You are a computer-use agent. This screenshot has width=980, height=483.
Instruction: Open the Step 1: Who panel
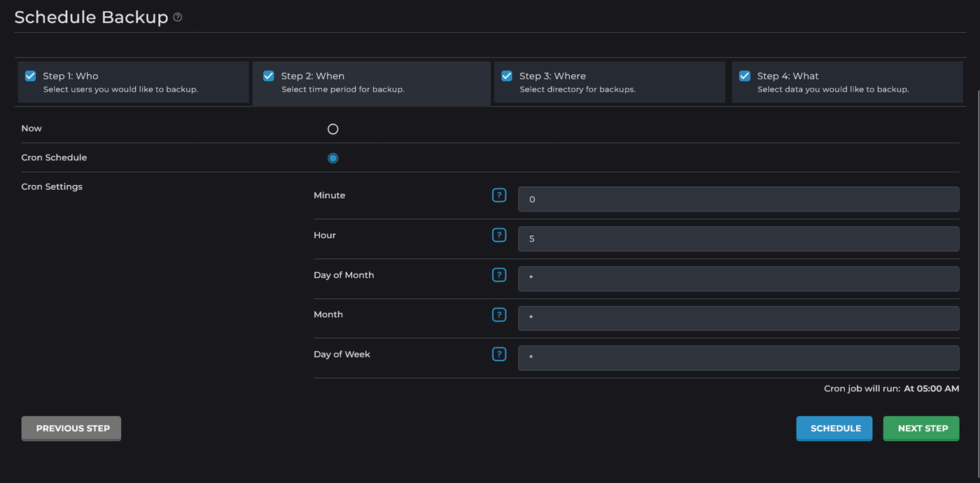133,82
